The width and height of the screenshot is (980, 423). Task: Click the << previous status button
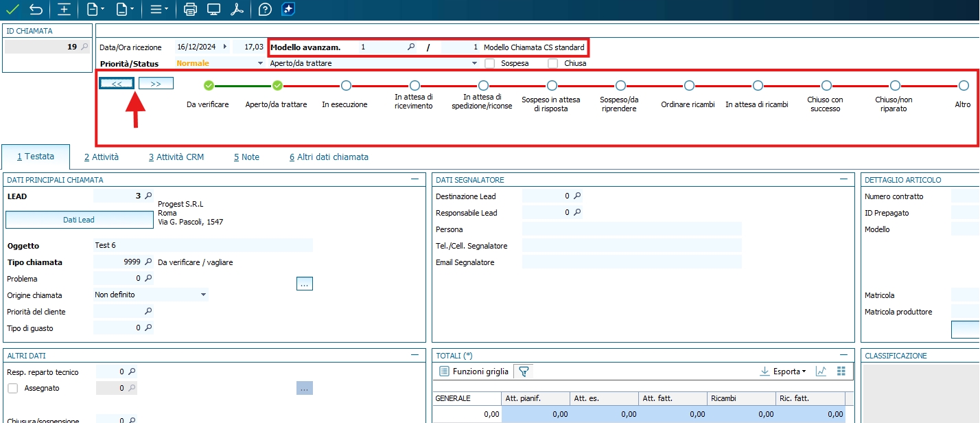click(x=116, y=83)
